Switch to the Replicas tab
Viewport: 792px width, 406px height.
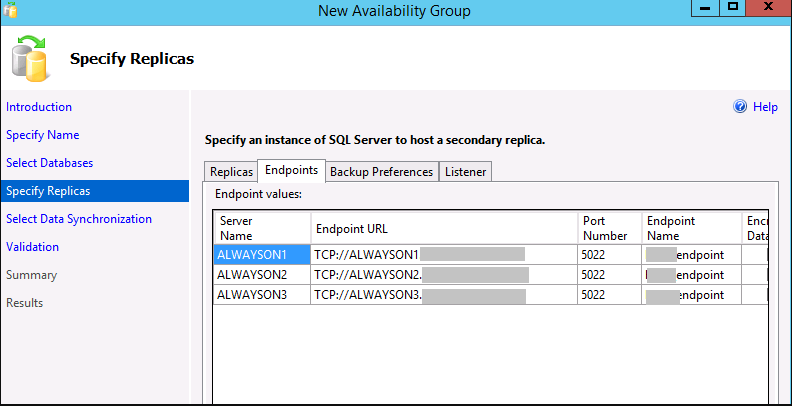[230, 172]
